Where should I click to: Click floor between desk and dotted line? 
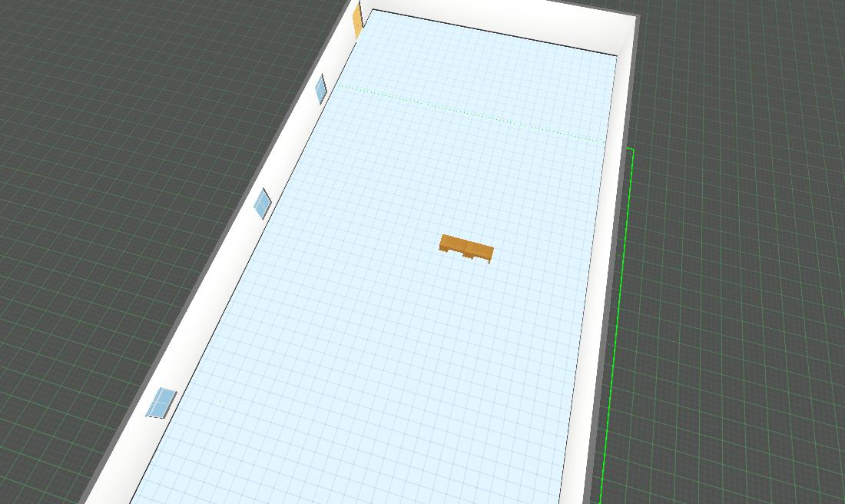(461, 177)
